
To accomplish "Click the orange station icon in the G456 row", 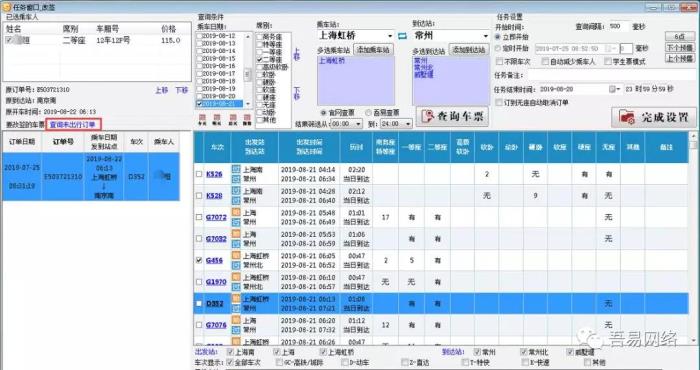I will point(236,256).
